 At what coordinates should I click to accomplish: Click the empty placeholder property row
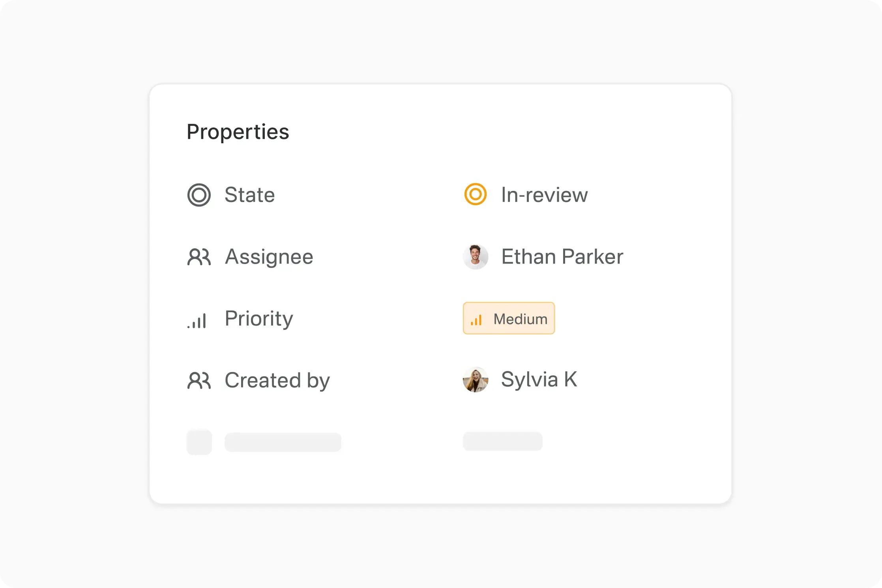[283, 442]
